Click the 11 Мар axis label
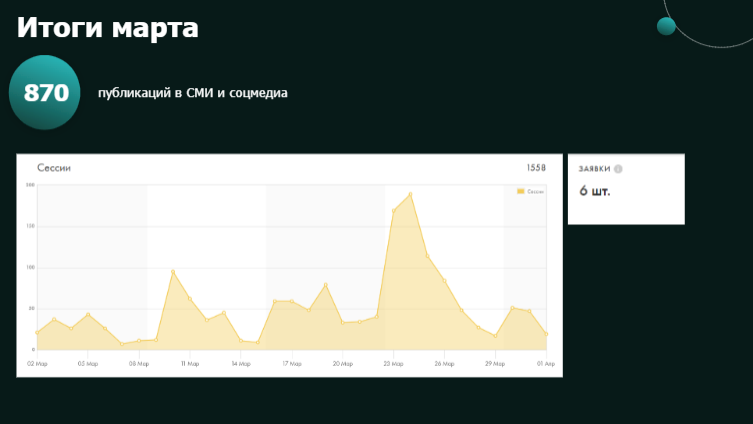The width and height of the screenshot is (753, 424). (x=189, y=364)
